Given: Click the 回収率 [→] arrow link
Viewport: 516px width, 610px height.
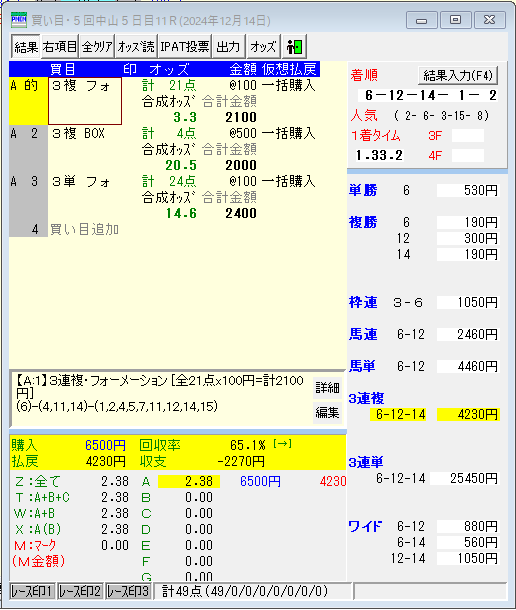Looking at the screenshot, I should click(283, 443).
